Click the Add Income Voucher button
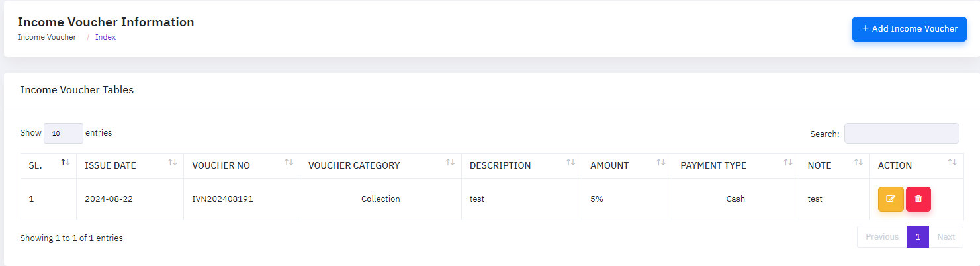Viewport: 980px width, 266px height. coord(909,29)
